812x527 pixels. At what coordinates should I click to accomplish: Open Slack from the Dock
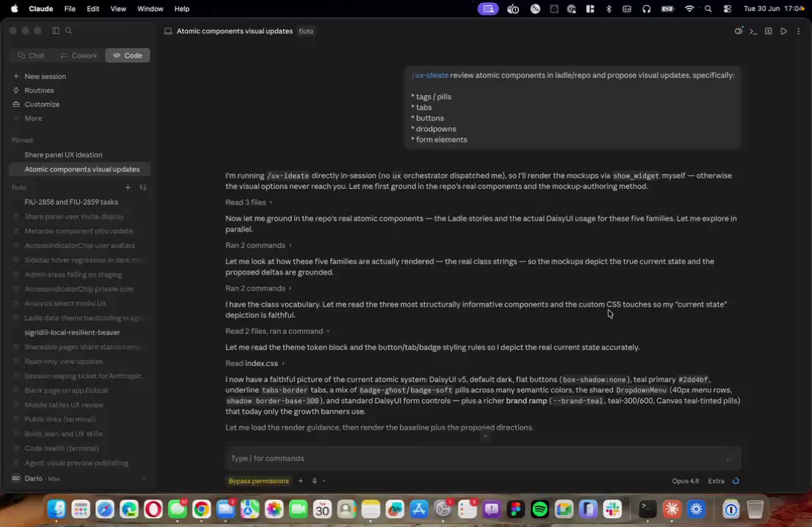point(612,509)
